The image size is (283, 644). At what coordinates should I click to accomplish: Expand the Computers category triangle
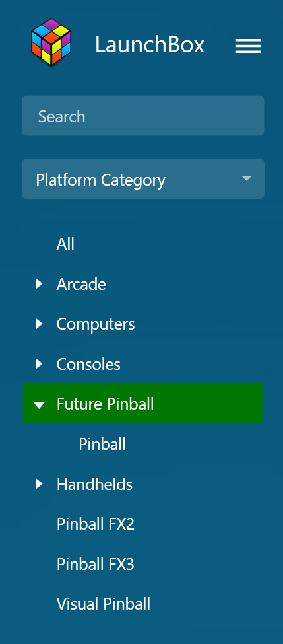pos(39,324)
